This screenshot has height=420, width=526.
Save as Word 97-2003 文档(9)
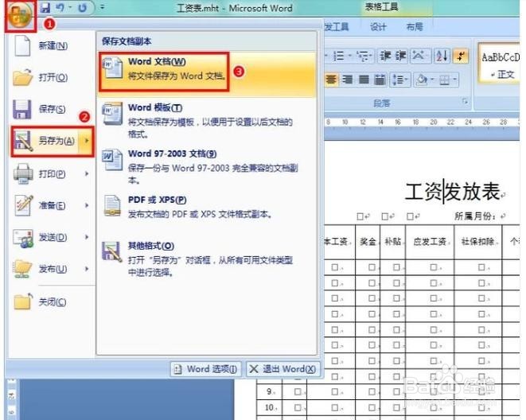[x=208, y=166]
